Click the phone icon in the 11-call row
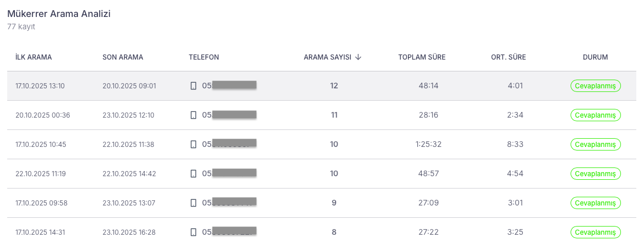The width and height of the screenshot is (644, 244). tap(193, 115)
